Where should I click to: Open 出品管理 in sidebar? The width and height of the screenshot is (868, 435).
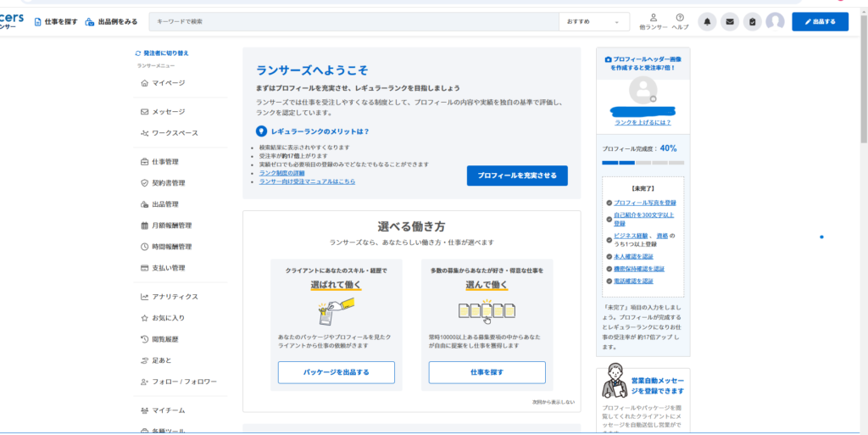(165, 204)
